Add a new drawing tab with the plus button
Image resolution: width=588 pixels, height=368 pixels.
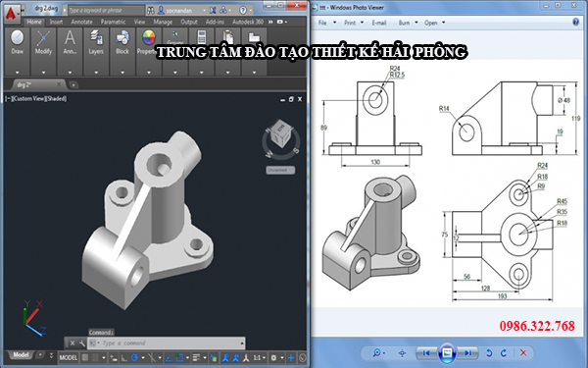pos(73,84)
